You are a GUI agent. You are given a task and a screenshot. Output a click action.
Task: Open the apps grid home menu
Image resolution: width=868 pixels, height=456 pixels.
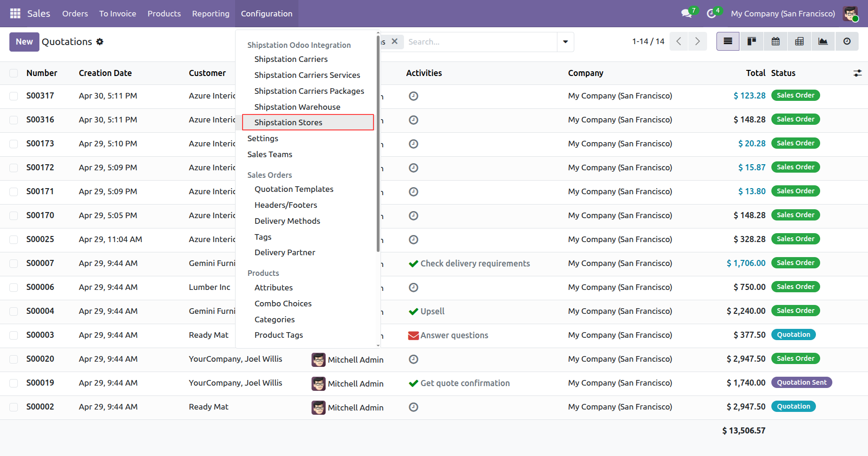15,14
